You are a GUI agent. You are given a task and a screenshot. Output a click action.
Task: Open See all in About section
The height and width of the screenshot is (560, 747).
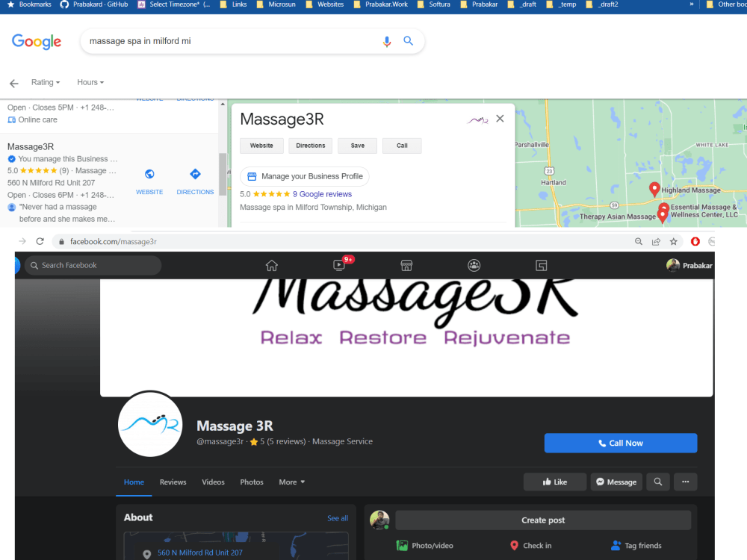coord(338,518)
